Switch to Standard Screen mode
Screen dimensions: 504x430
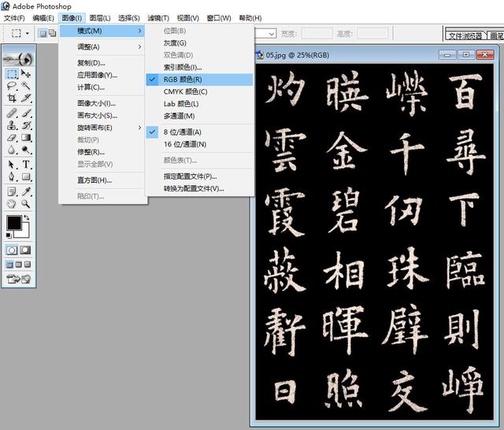click(x=9, y=265)
